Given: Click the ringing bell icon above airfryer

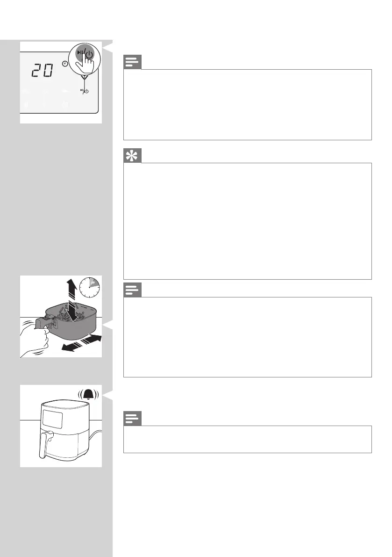Looking at the screenshot, I should 88,395.
